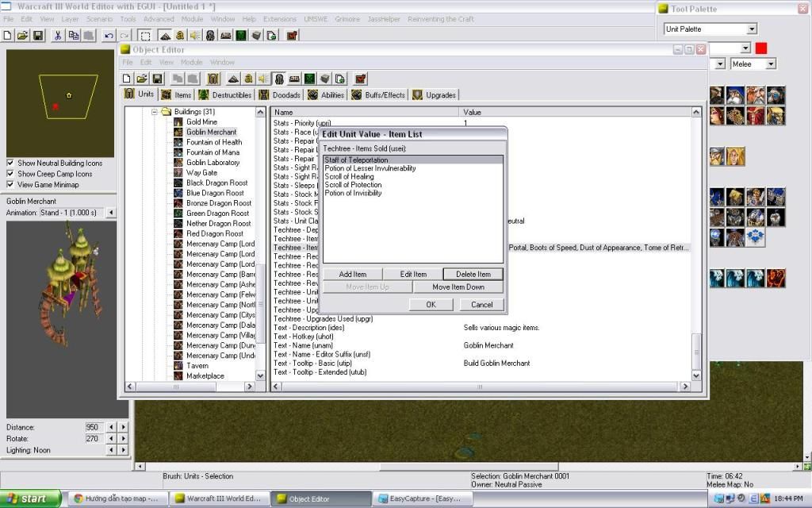812x508 pixels.
Task: Select the Selection Brush tool in World Editor
Action: [x=145, y=35]
